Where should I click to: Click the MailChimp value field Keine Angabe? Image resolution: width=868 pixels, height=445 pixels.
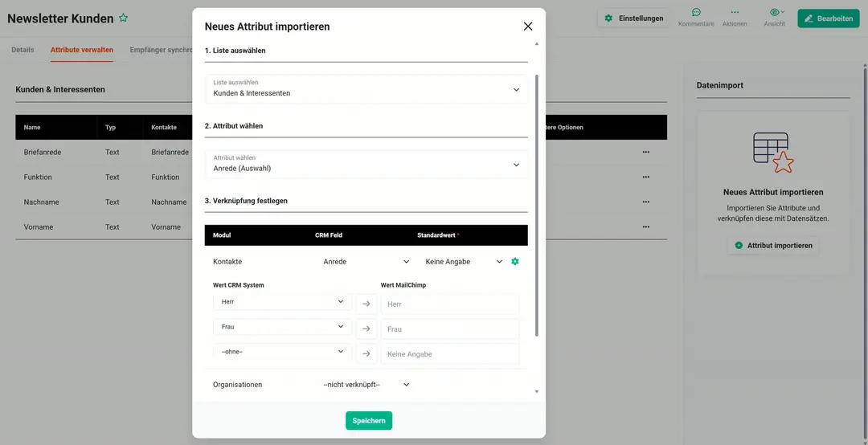(x=450, y=353)
